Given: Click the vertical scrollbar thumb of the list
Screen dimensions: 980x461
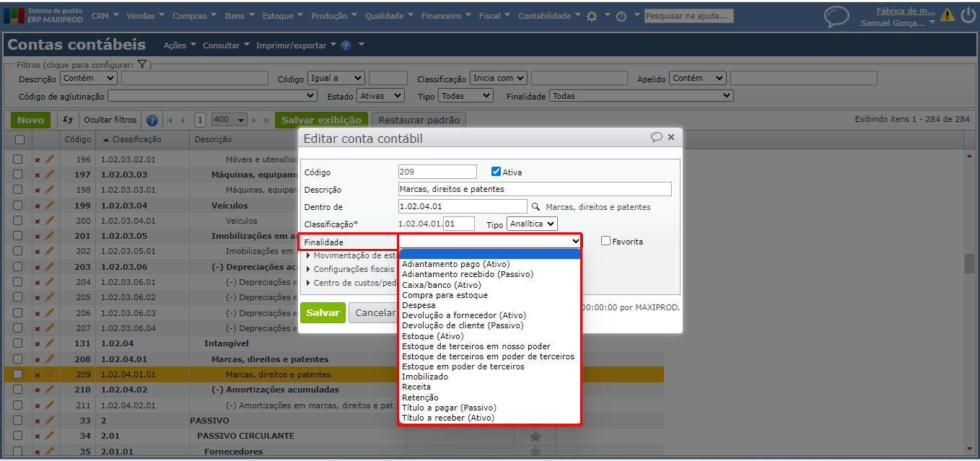Looking at the screenshot, I should point(969,264).
